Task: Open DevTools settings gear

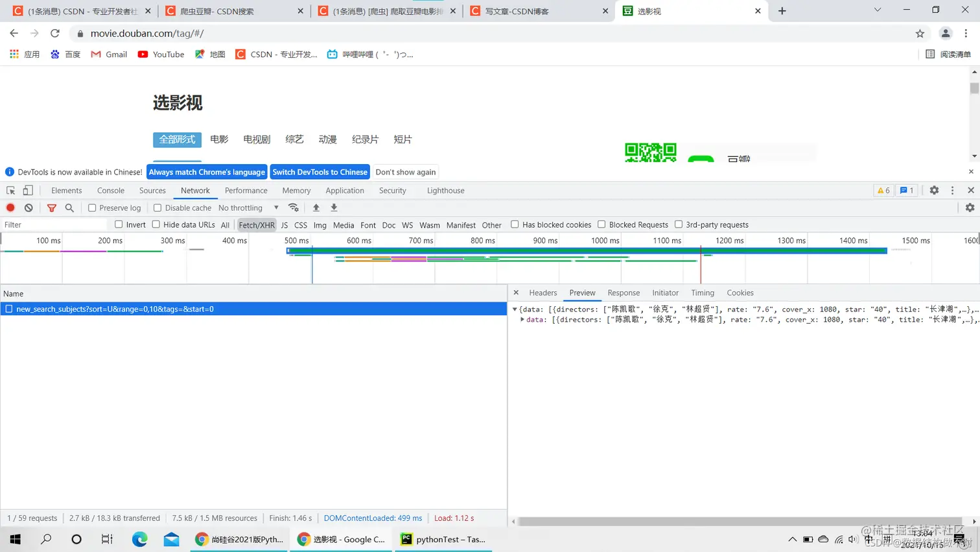Action: point(934,190)
